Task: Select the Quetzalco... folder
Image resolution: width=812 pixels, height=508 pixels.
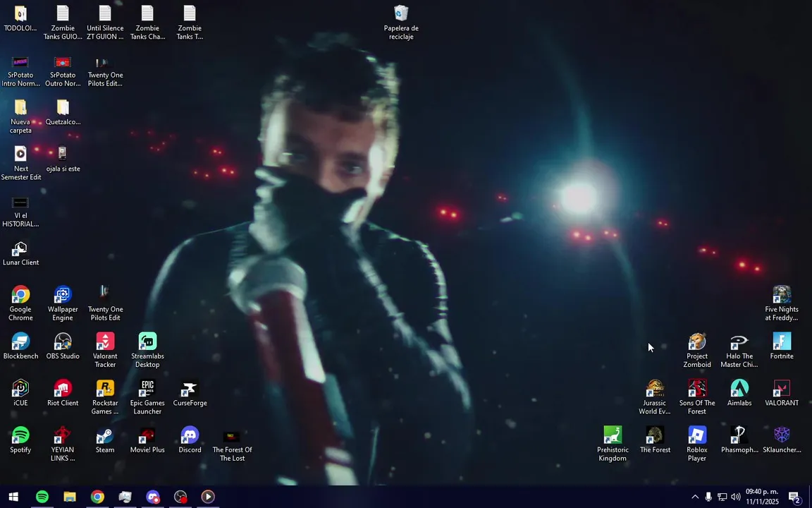Action: 63,112
